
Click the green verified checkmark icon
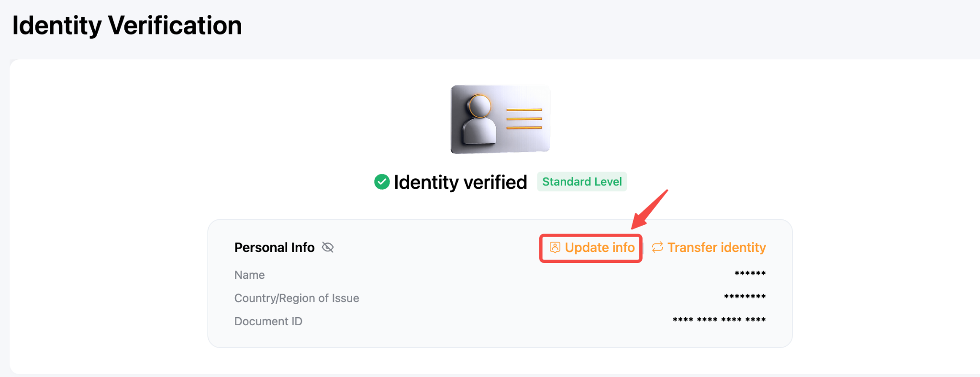click(382, 182)
